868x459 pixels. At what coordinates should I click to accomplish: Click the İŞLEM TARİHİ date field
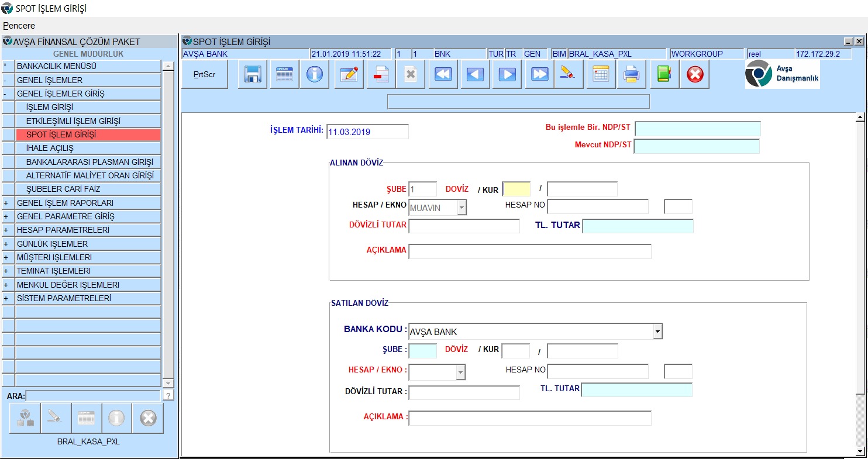click(367, 132)
